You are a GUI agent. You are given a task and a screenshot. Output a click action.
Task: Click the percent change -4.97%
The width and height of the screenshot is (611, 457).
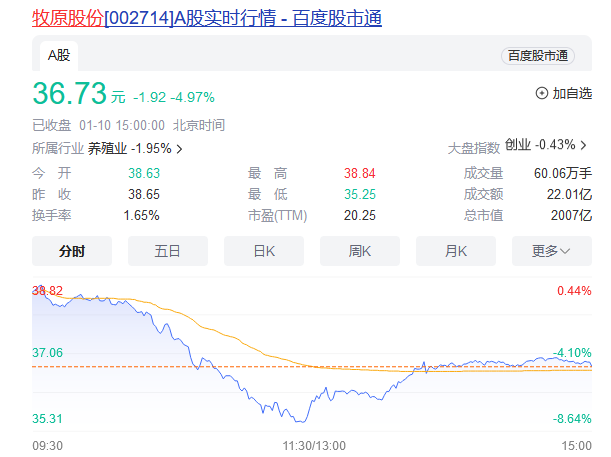(x=192, y=97)
